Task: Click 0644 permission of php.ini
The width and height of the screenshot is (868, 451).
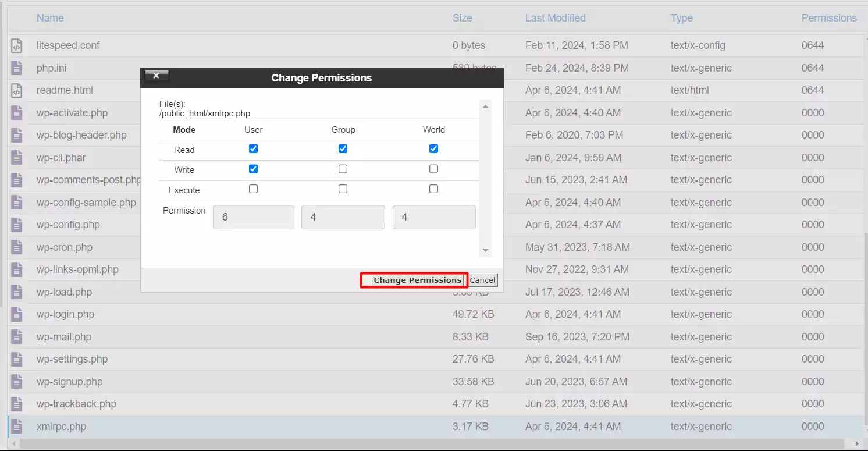Action: pyautogui.click(x=813, y=68)
